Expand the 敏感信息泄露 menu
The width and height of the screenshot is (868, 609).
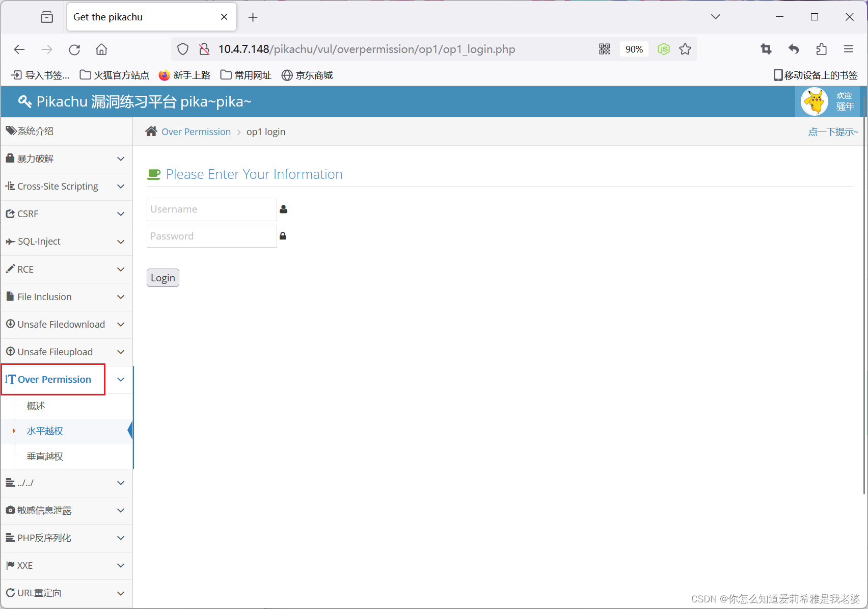[67, 511]
